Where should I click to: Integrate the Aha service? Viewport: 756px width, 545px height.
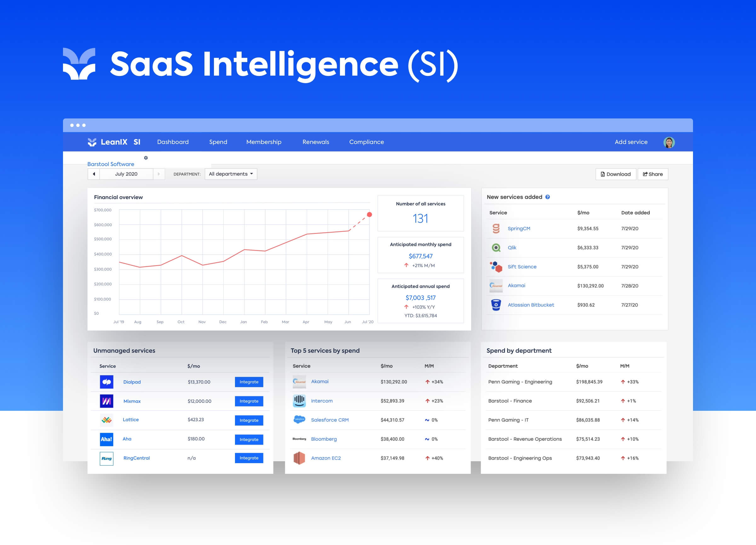coord(249,439)
